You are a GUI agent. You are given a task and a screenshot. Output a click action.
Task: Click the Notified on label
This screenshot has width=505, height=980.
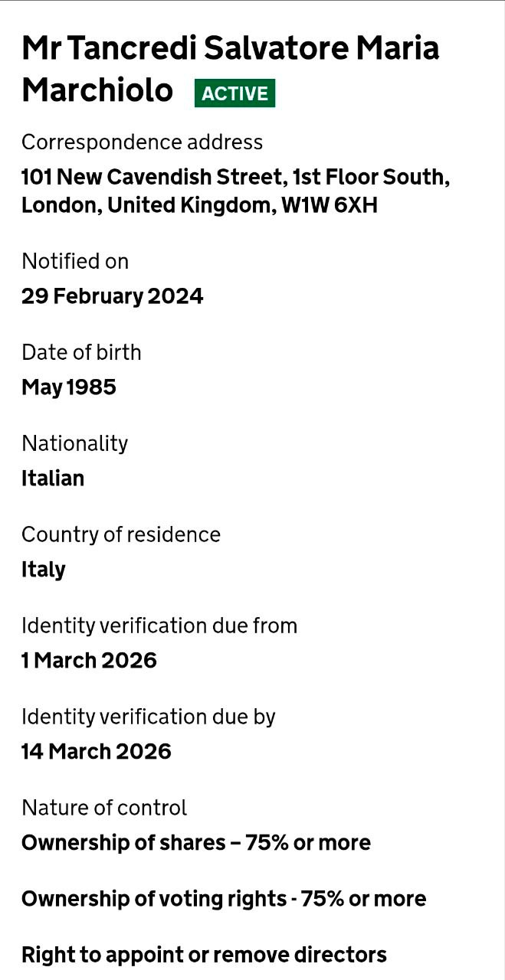(x=75, y=262)
